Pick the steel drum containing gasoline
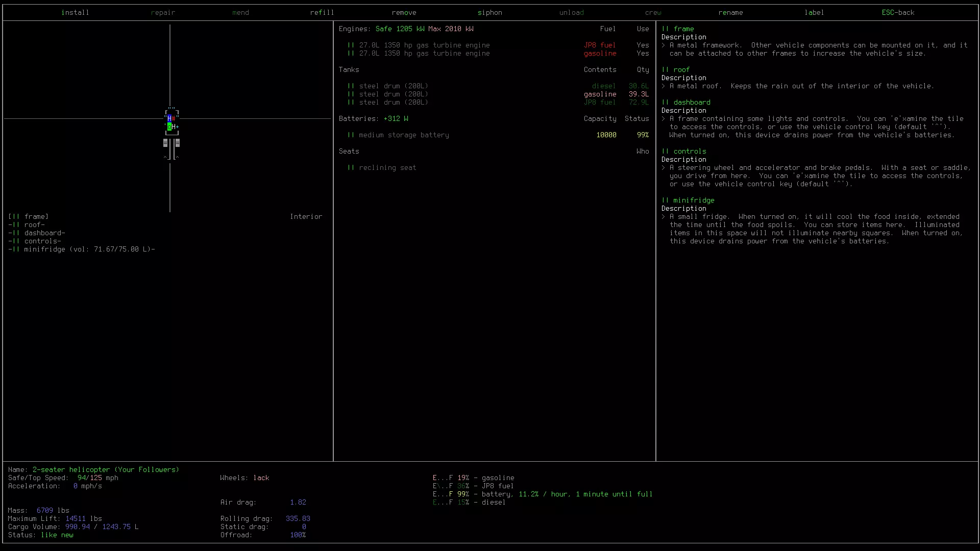Image resolution: width=980 pixels, height=551 pixels. (x=498, y=94)
